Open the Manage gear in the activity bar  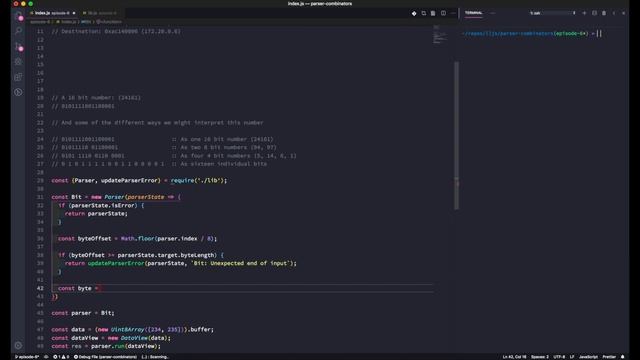pos(18,345)
